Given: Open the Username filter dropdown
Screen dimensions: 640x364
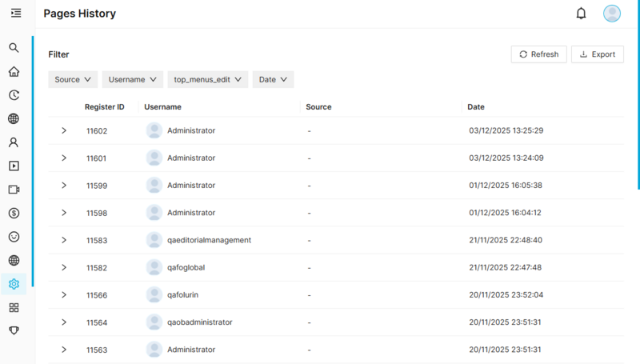Looking at the screenshot, I should tap(132, 79).
